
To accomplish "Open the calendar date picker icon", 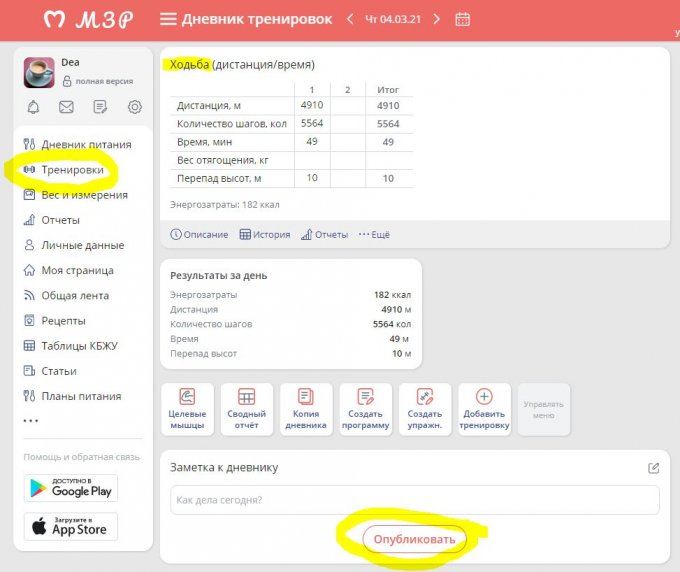I will coord(462,19).
